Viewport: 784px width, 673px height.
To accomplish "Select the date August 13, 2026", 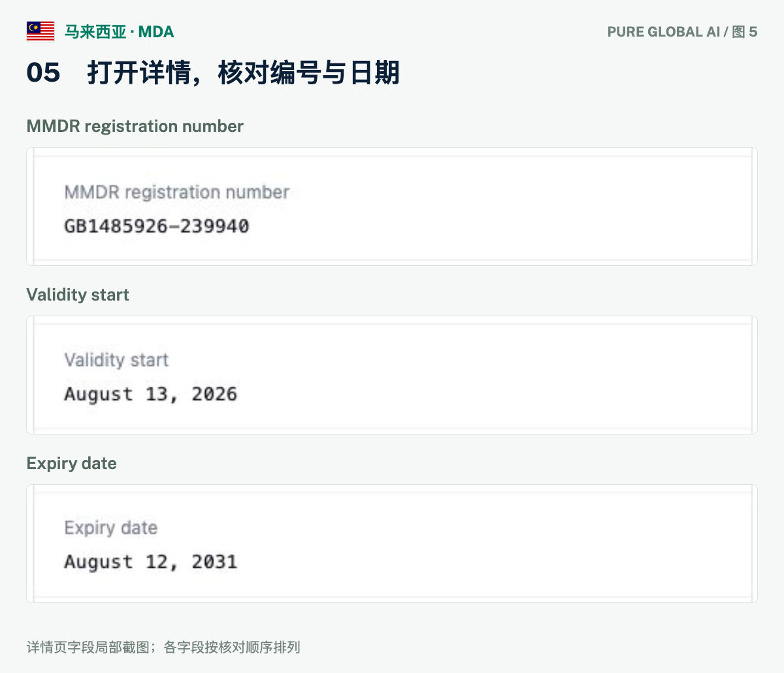I will click(x=150, y=394).
